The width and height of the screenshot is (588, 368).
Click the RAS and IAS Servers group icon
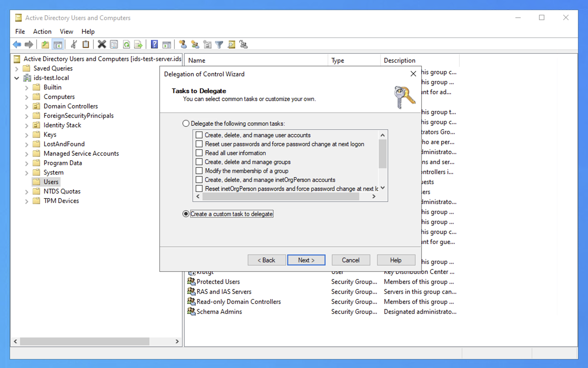191,292
